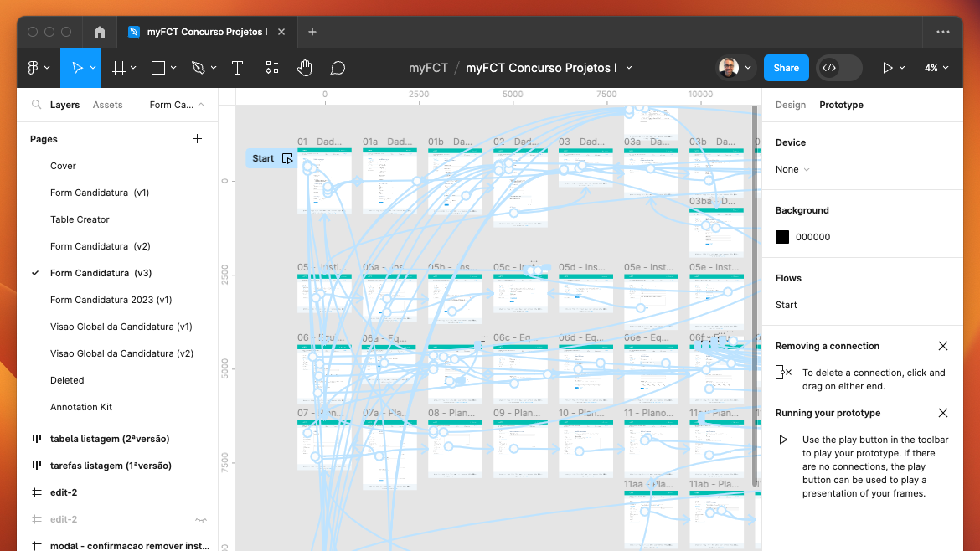
Task: Select the Frame tool
Action: click(119, 68)
